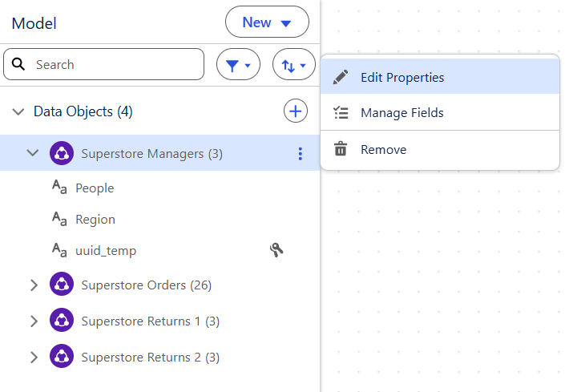The height and width of the screenshot is (392, 573).
Task: Click the text type icon beside Region
Action: (59, 219)
